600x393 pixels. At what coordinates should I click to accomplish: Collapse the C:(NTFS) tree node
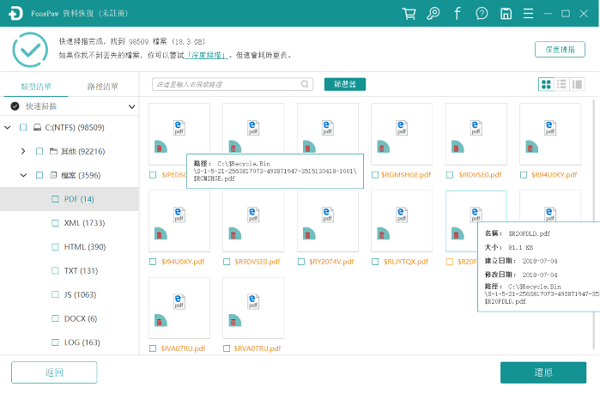click(x=8, y=127)
